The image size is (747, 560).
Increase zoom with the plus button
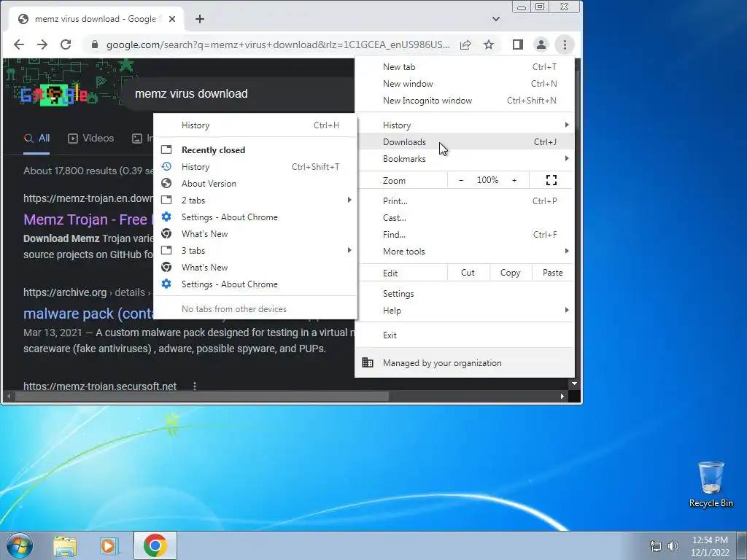514,180
